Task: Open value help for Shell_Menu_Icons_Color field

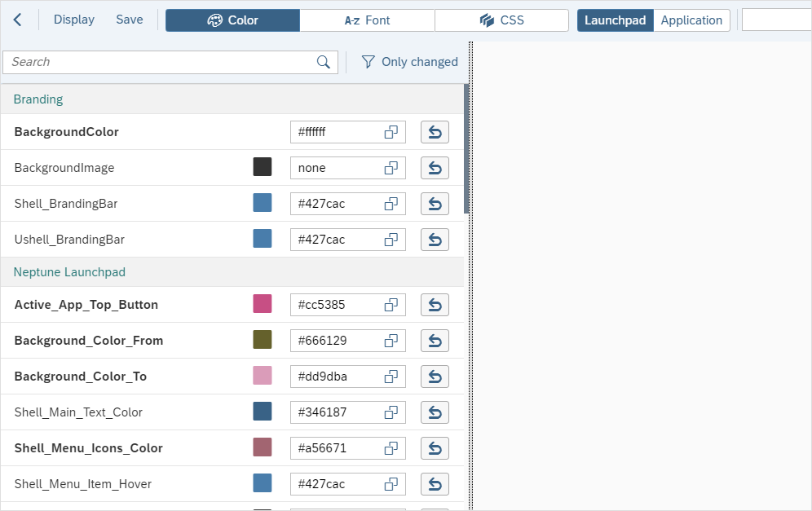Action: [391, 447]
